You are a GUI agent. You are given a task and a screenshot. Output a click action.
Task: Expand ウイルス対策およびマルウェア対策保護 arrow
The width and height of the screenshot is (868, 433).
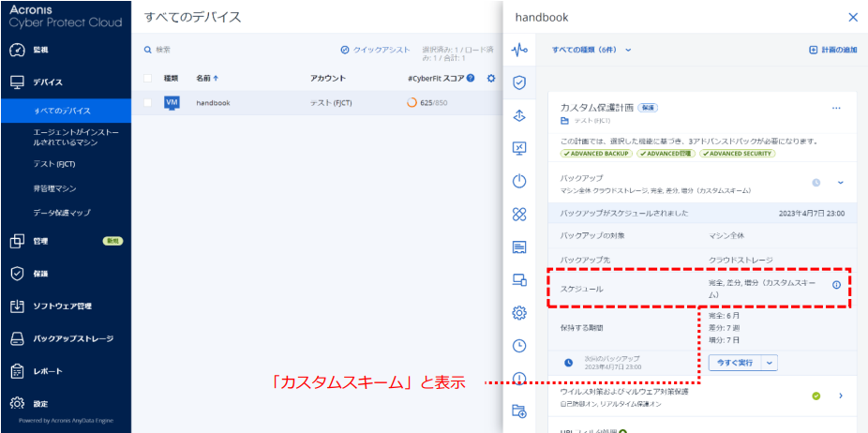coord(840,396)
